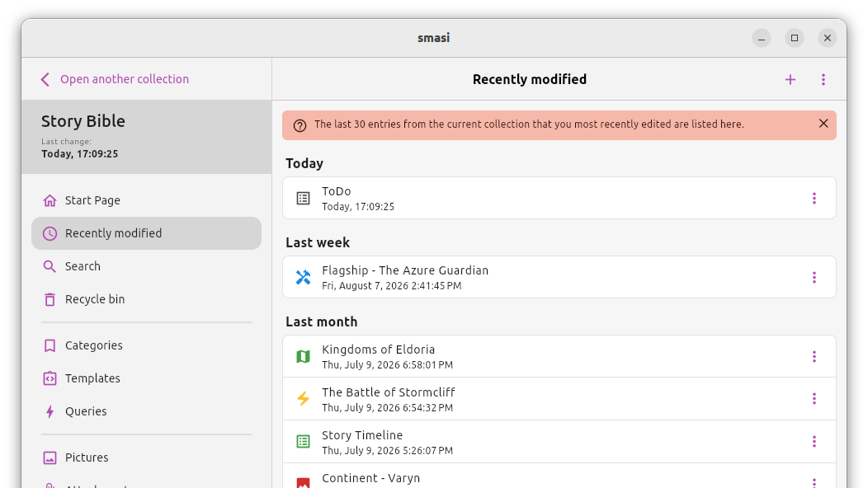Image resolution: width=868 pixels, height=488 pixels.
Task: Click the Categories bookmark icon
Action: 50,346
